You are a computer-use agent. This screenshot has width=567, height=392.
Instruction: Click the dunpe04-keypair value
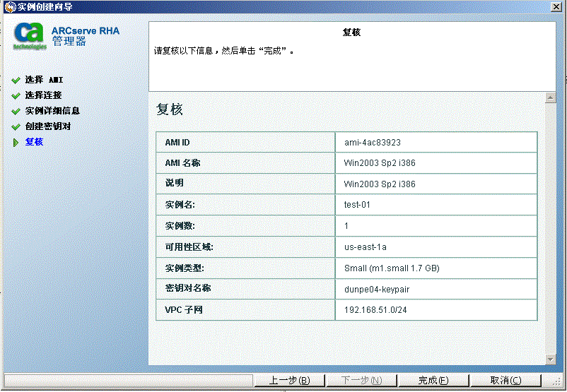click(377, 290)
